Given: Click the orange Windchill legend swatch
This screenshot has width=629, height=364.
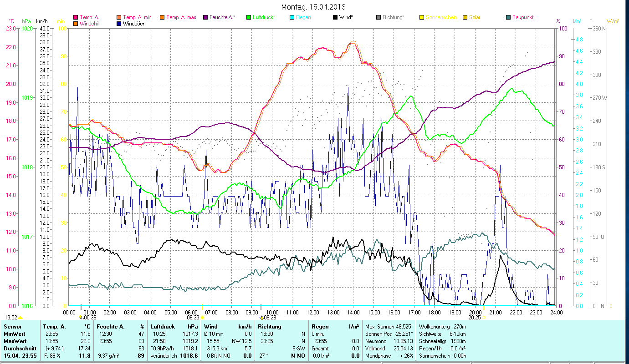Looking at the screenshot, I should pyautogui.click(x=76, y=24).
